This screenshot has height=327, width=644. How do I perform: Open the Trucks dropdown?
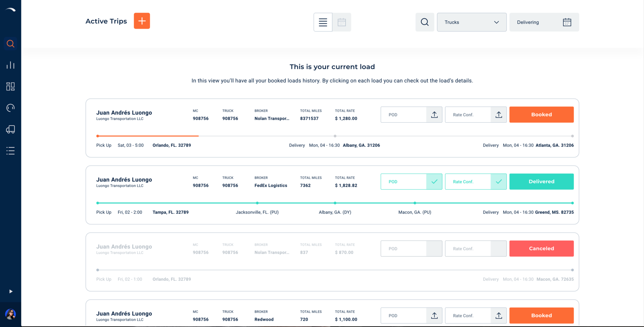472,22
